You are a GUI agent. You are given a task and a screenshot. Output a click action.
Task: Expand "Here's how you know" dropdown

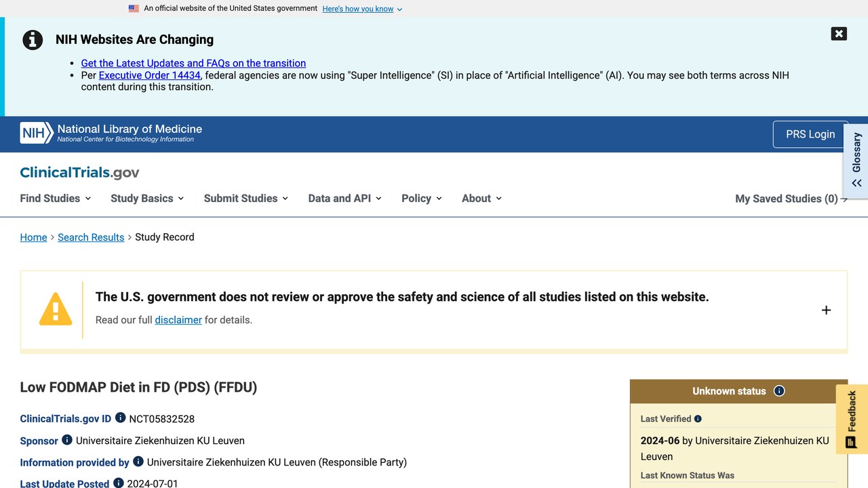(362, 9)
